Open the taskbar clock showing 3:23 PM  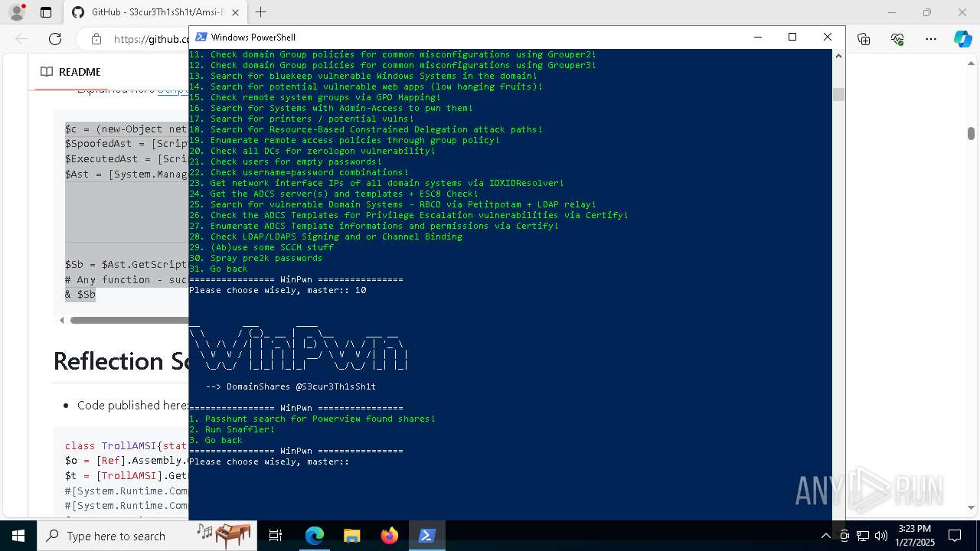pos(914,536)
